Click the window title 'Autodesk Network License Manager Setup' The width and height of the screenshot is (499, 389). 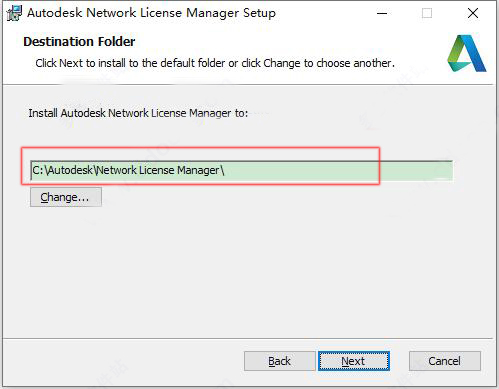(x=151, y=13)
